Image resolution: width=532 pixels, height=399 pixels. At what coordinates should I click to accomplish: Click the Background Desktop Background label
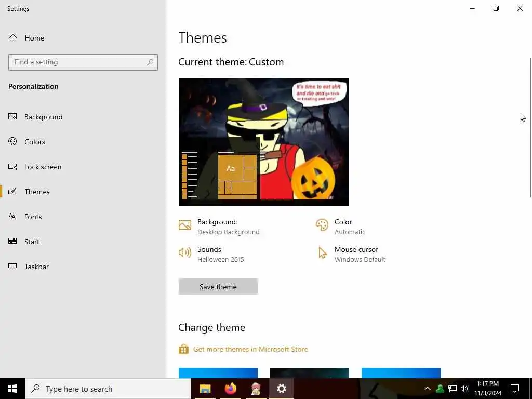pos(229,227)
